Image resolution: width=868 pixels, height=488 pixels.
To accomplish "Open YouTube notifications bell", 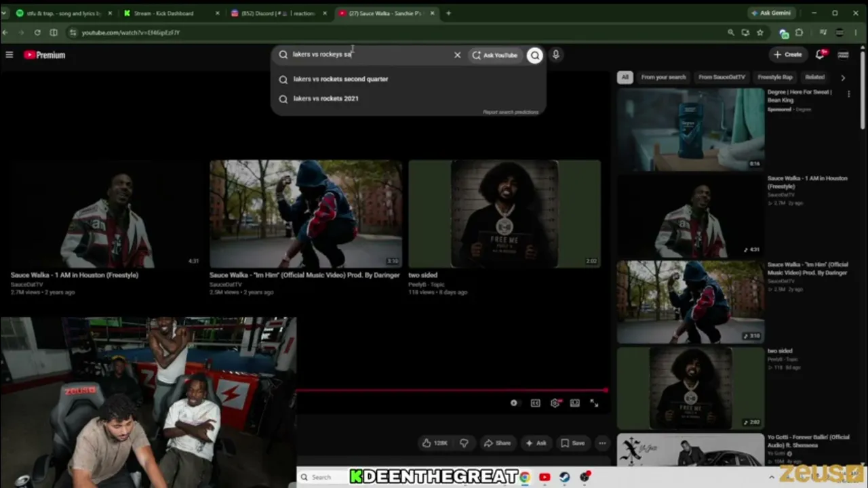I will pos(820,55).
